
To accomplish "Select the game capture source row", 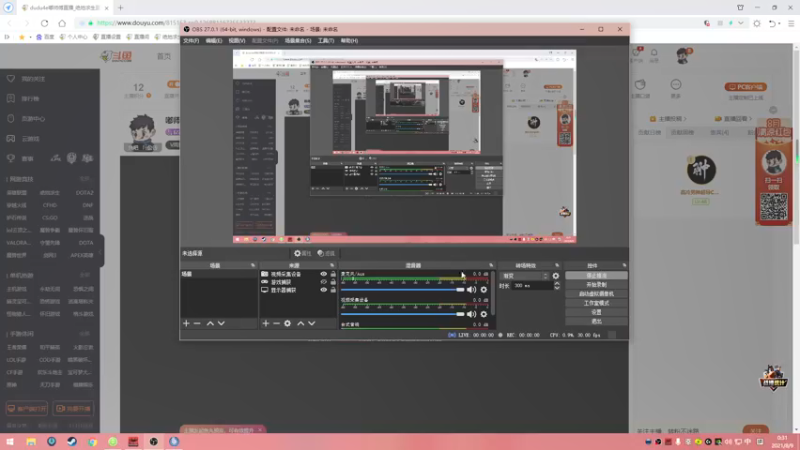I will (x=298, y=282).
